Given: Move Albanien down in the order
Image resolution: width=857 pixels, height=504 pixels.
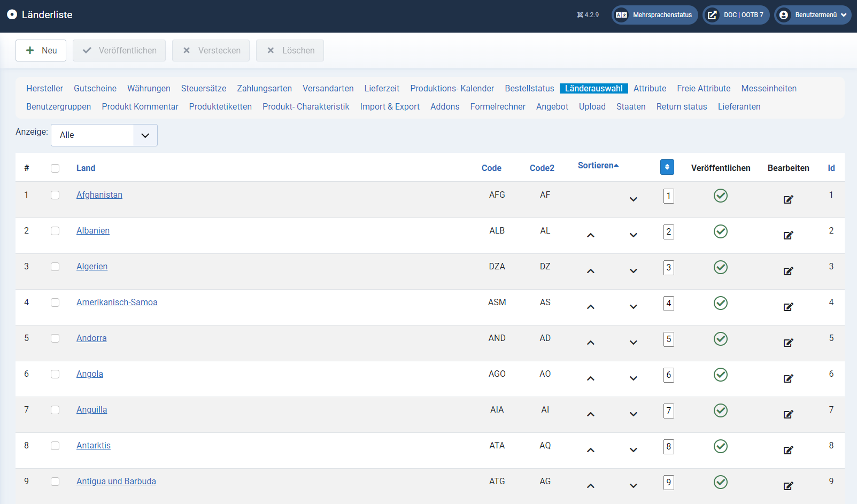Looking at the screenshot, I should (634, 235).
